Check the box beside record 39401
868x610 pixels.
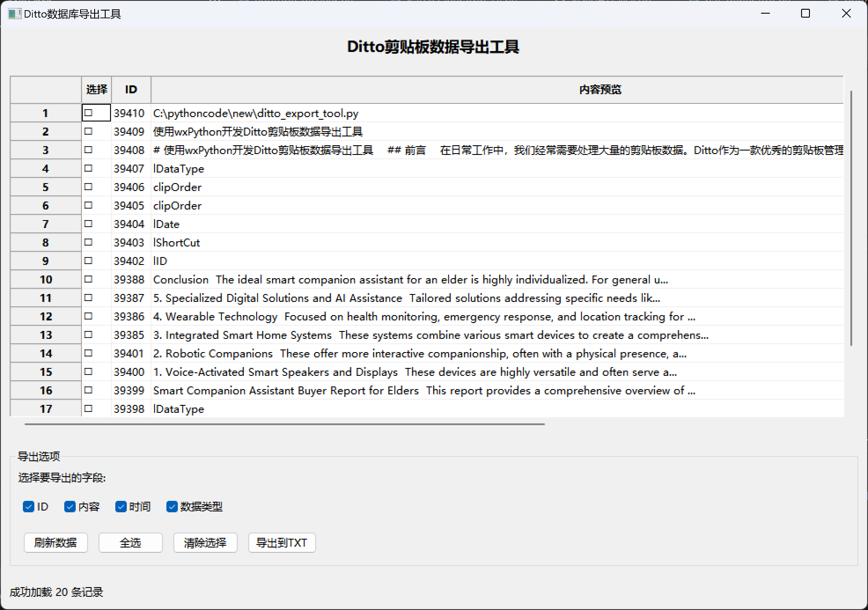point(88,353)
